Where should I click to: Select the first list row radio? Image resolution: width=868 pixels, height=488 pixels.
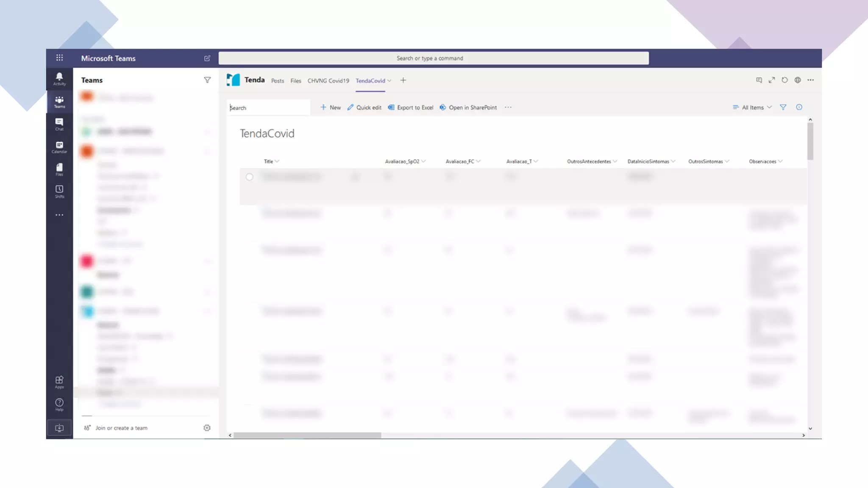click(x=249, y=177)
